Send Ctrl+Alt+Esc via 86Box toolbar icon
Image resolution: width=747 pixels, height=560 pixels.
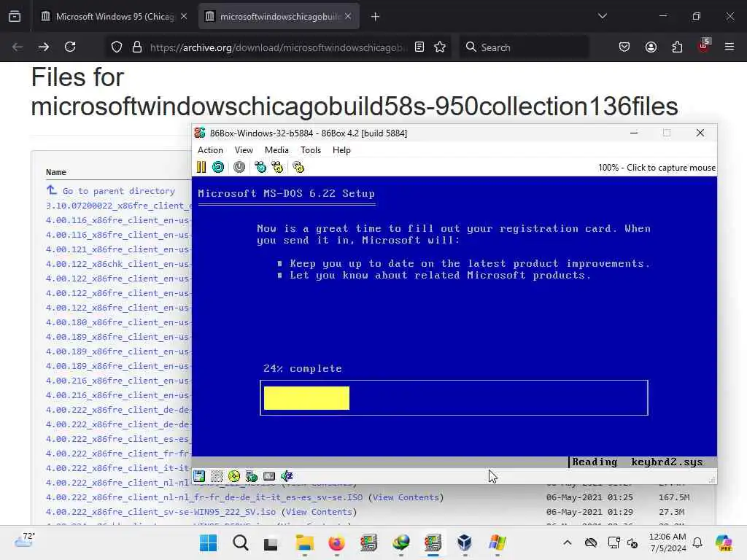click(x=277, y=167)
